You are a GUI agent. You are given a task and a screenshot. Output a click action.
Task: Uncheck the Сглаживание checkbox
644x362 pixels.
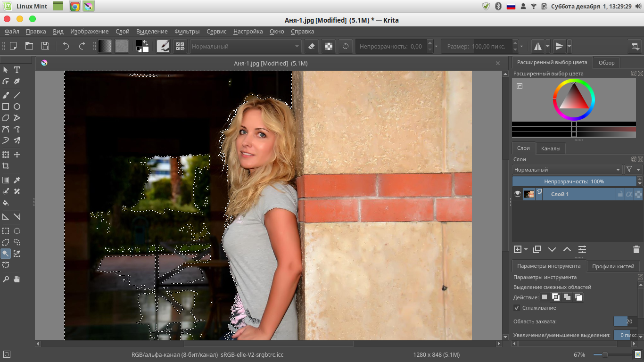[517, 308]
